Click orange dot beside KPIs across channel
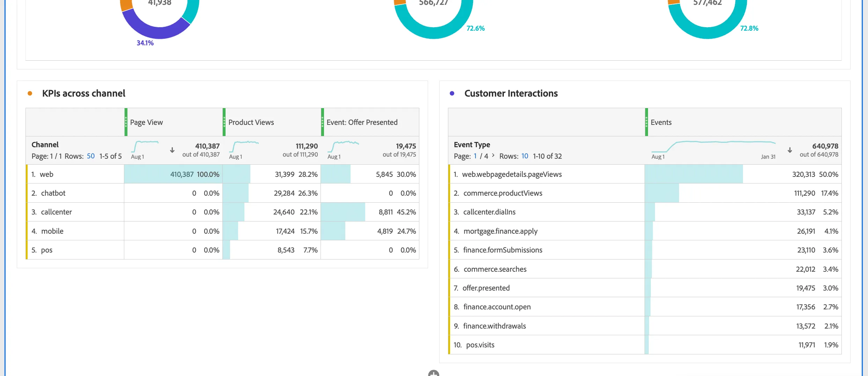Viewport: 868px width, 376px height. (30, 93)
